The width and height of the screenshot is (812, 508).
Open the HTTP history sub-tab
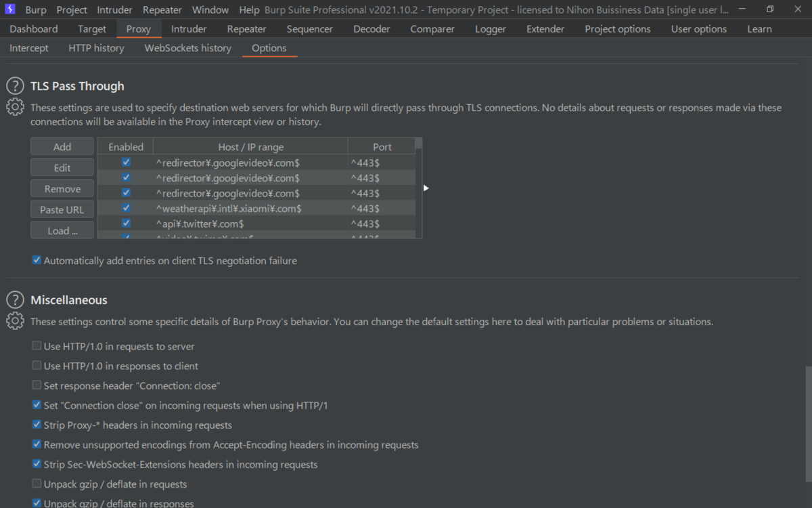(x=96, y=48)
